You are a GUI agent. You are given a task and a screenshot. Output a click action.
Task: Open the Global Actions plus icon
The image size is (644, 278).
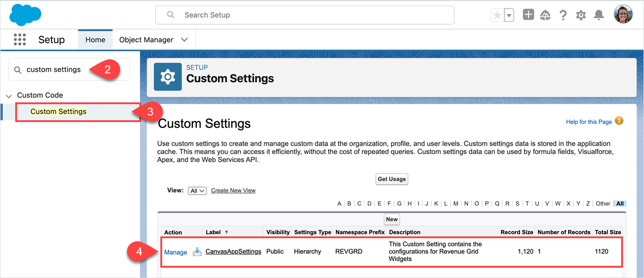click(528, 15)
